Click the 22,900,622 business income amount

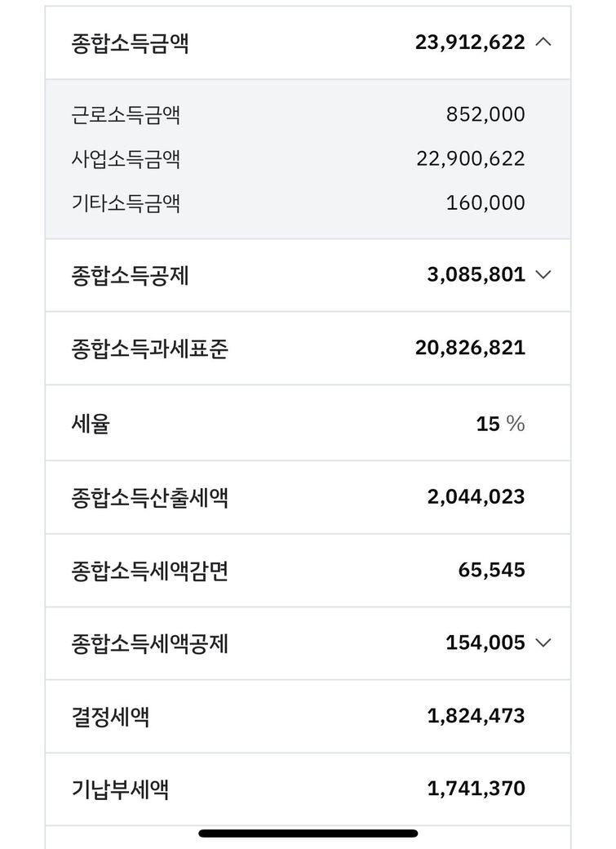pyautogui.click(x=470, y=158)
